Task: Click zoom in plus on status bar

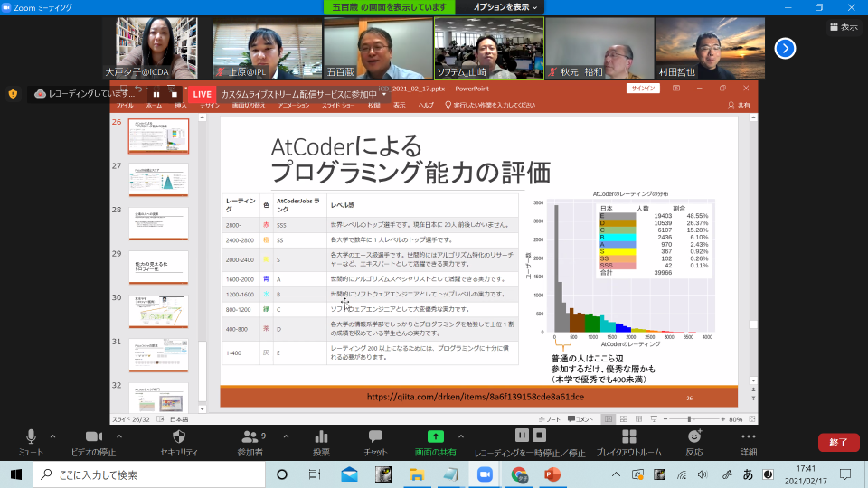Action: [x=723, y=419]
